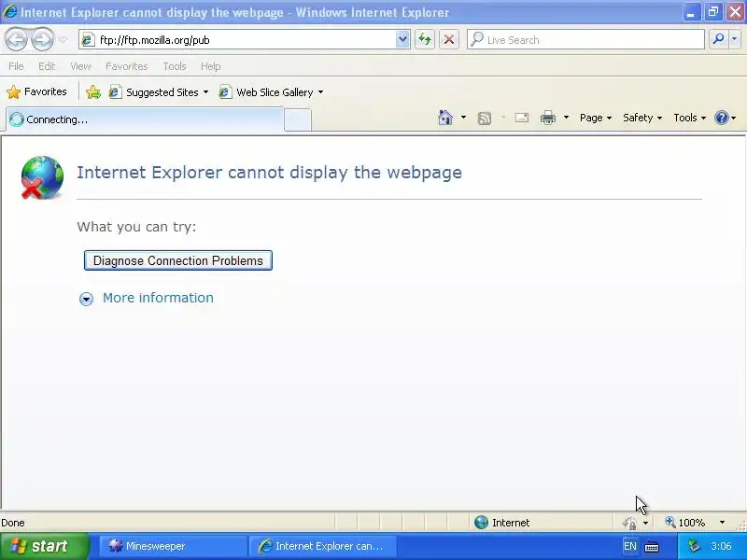Click the green Refresh arrows icon
The image size is (747, 560).
[425, 39]
